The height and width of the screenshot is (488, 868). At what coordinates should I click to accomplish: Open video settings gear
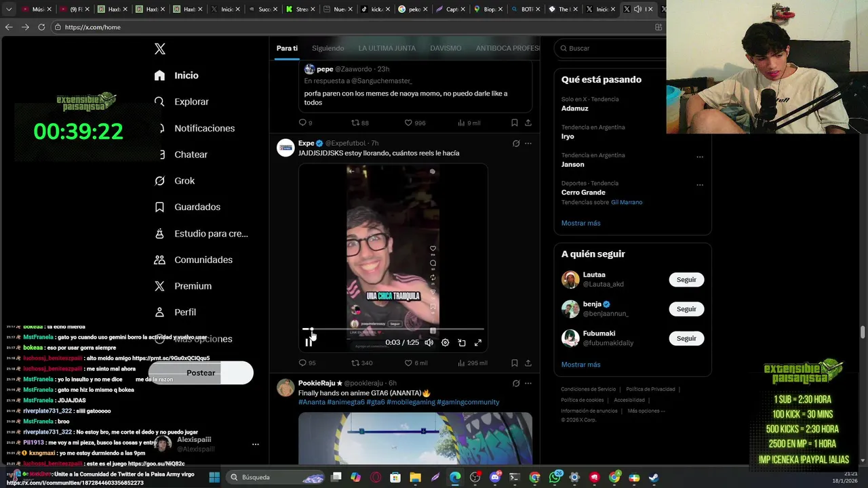(445, 343)
